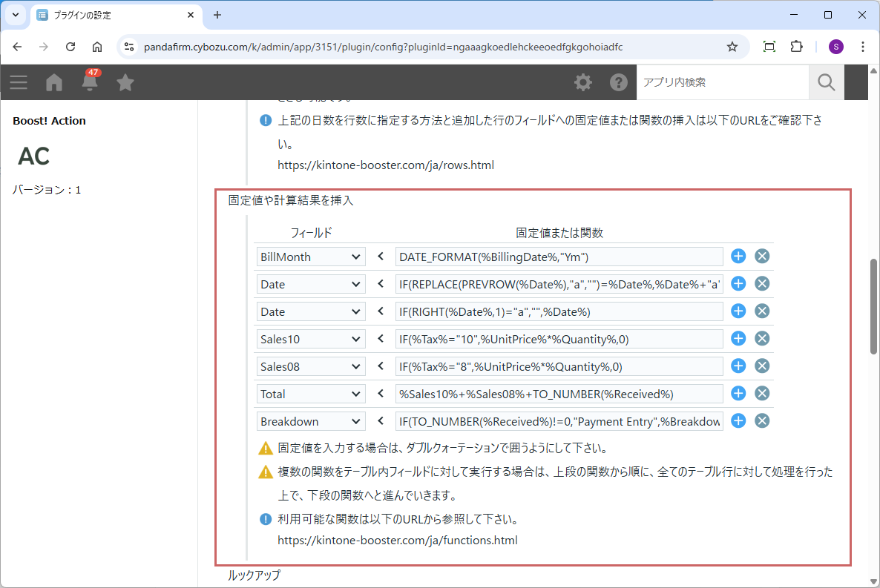Image resolution: width=880 pixels, height=588 pixels.
Task: Click the DATE_FORMAT formula input
Action: [x=559, y=257]
